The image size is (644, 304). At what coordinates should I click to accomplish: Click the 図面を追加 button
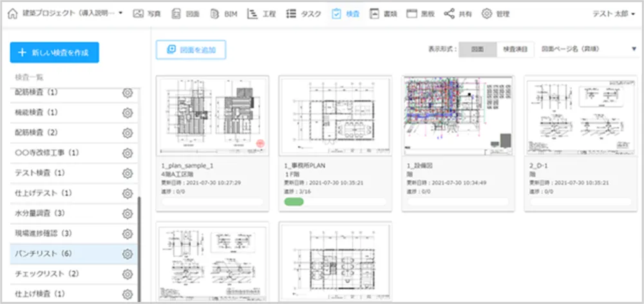(x=191, y=49)
